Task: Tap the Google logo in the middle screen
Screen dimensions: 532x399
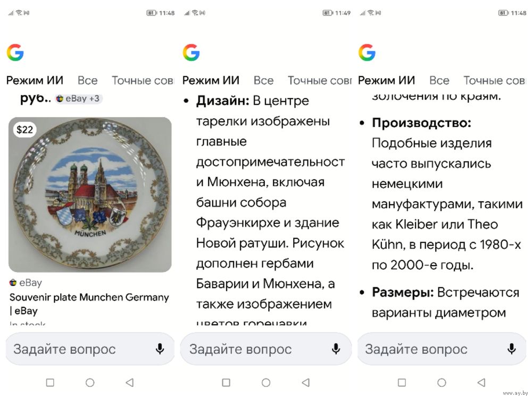Action: point(191,53)
